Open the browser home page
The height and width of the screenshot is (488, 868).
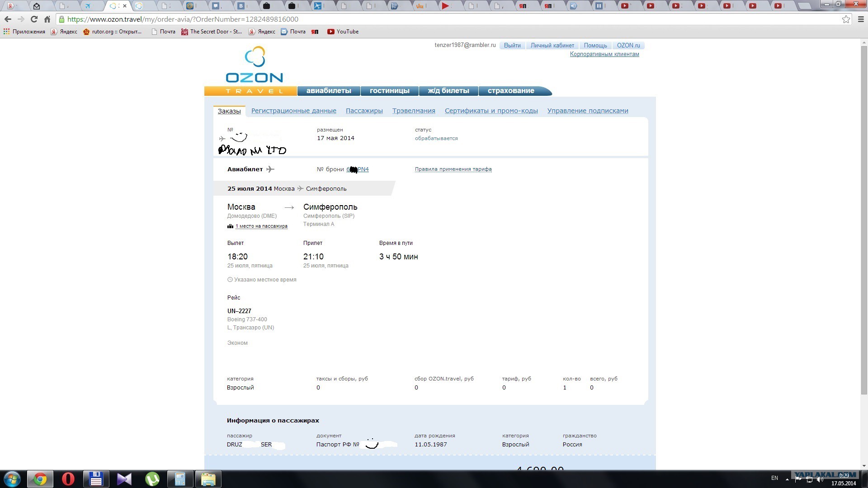(x=47, y=19)
